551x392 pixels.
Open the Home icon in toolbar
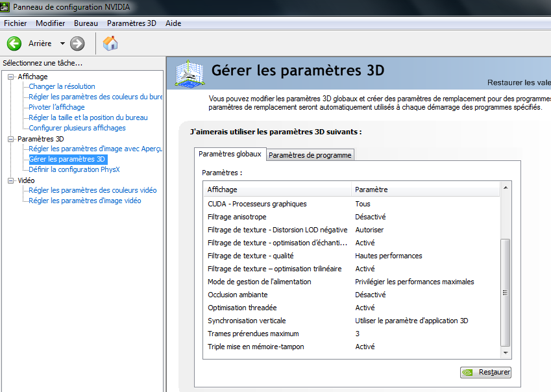tap(110, 43)
